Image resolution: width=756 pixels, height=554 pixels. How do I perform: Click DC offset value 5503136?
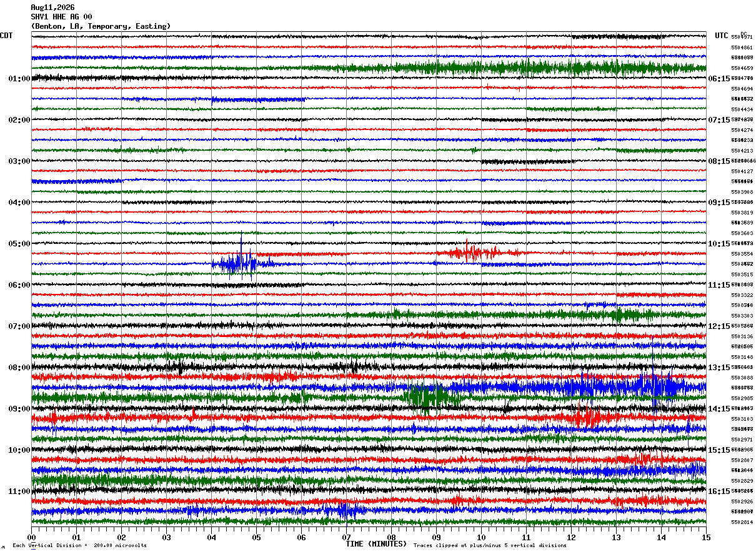tap(742, 336)
